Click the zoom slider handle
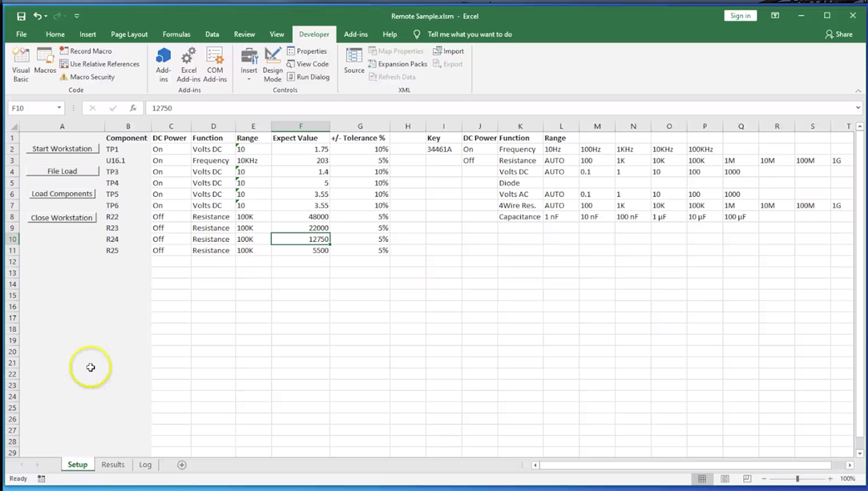 click(797, 479)
